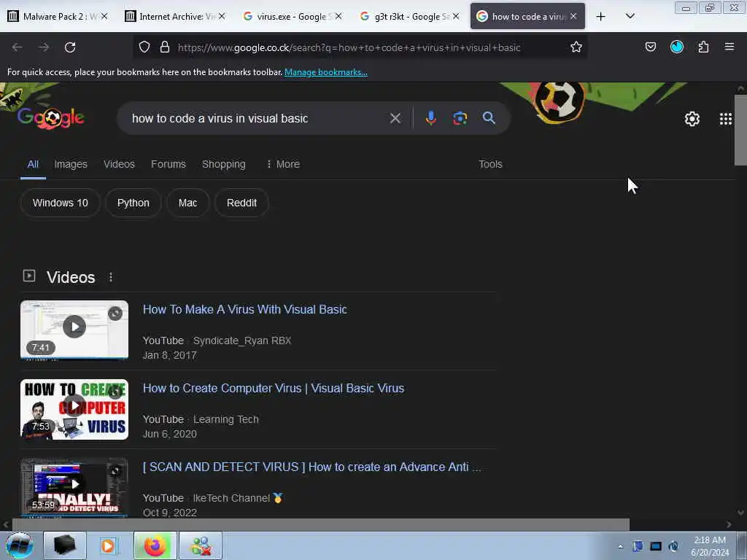Open the users taskbar application
The height and width of the screenshot is (560, 747).
point(201,545)
